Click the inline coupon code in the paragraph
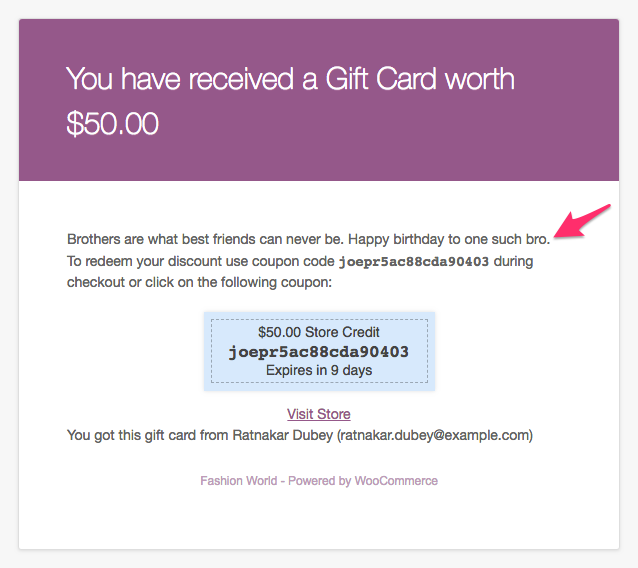This screenshot has height=568, width=638. click(x=414, y=261)
